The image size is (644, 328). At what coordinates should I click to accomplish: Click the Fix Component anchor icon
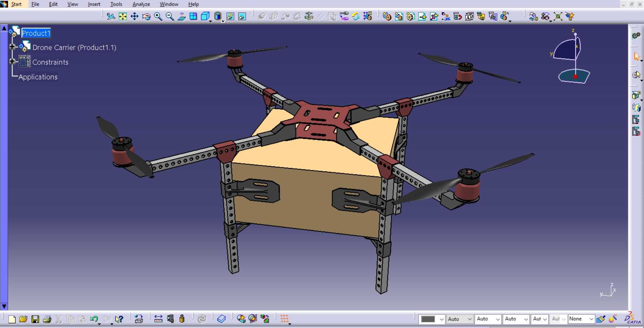coord(309,16)
